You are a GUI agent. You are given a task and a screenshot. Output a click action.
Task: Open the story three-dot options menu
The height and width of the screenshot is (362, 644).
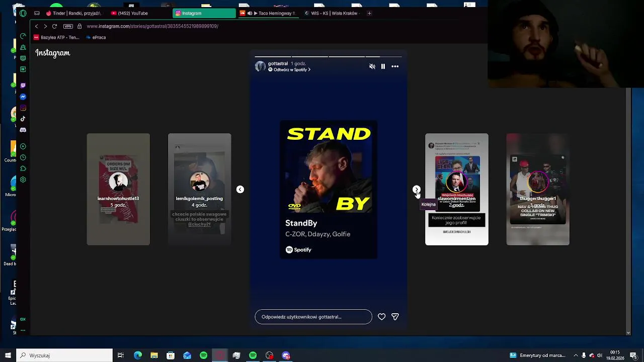[395, 66]
